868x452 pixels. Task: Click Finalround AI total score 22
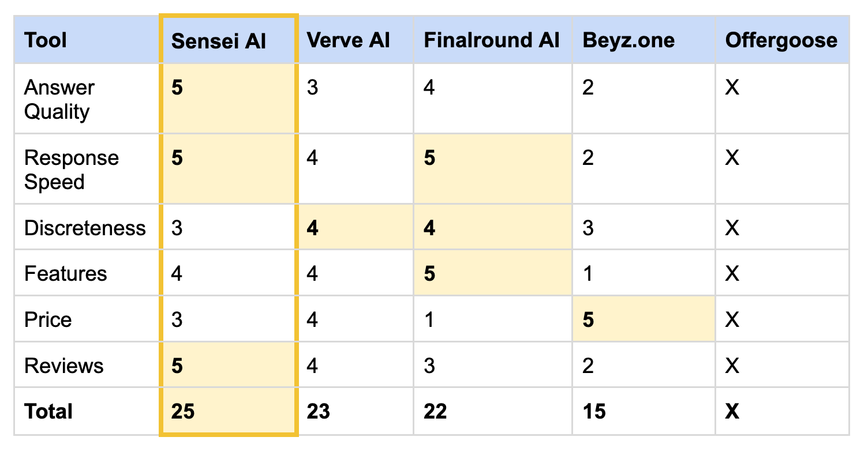(435, 412)
